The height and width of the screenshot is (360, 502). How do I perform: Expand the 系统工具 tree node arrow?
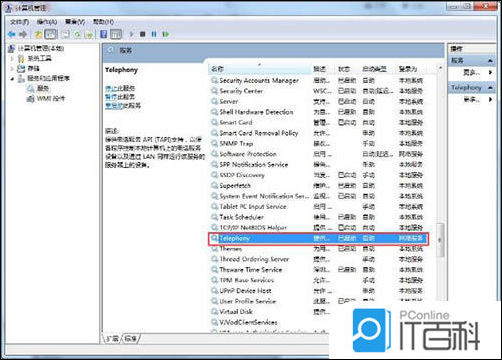point(12,59)
